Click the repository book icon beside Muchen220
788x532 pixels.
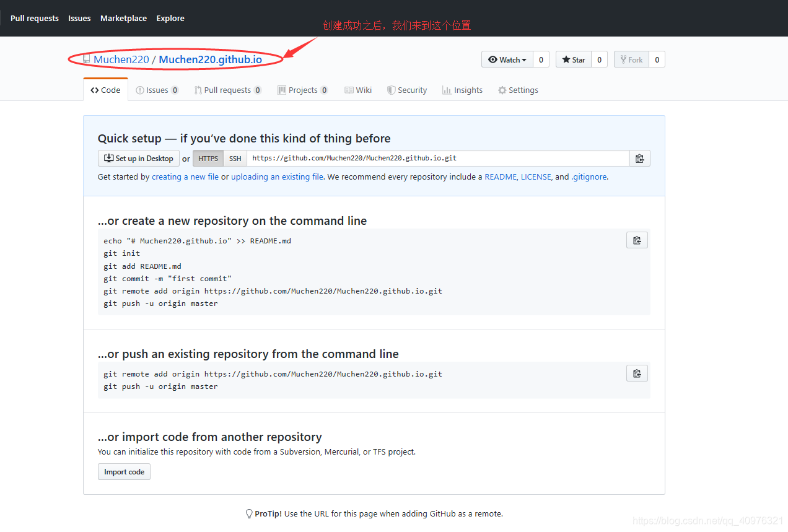87,59
